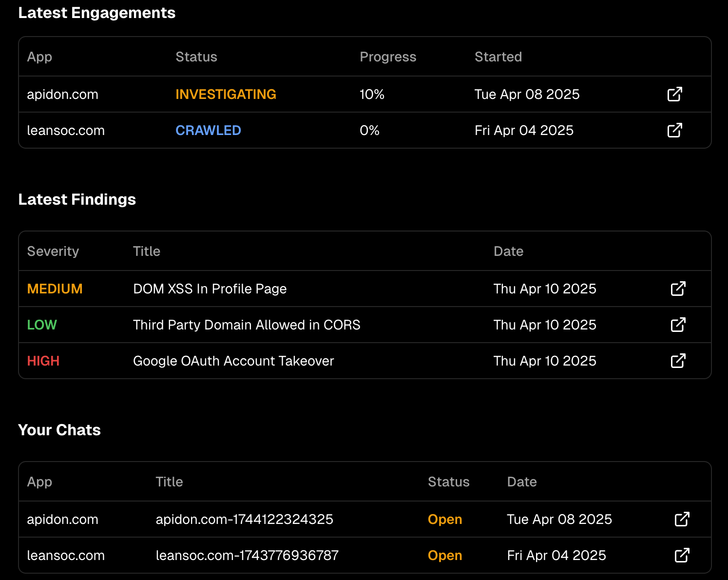
Task: Open DOM XSS In Profile Page finding
Action: (210, 289)
